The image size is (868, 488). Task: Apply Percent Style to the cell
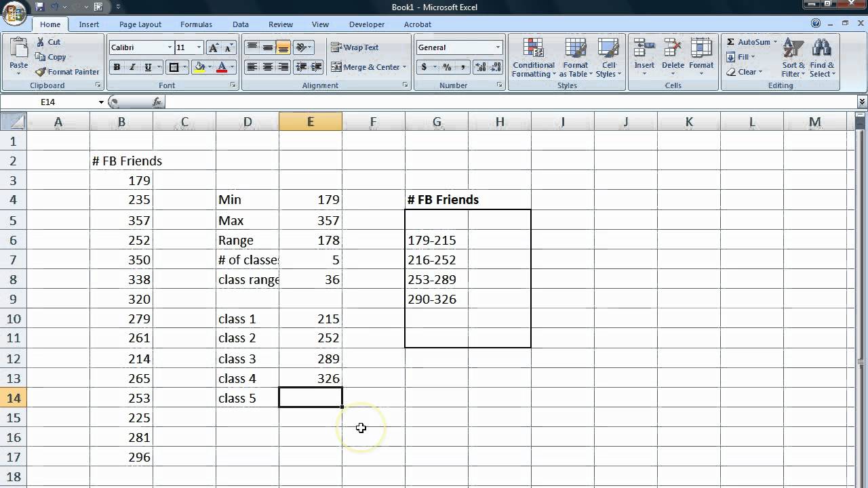coord(447,67)
